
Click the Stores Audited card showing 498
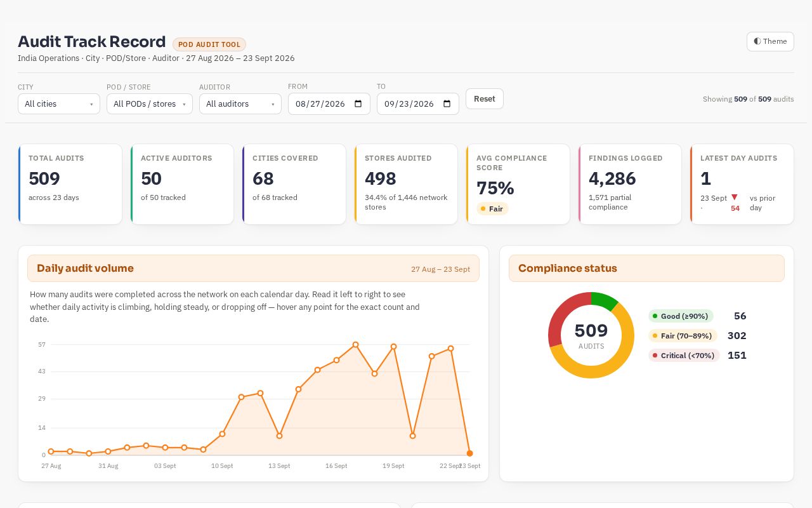406,184
